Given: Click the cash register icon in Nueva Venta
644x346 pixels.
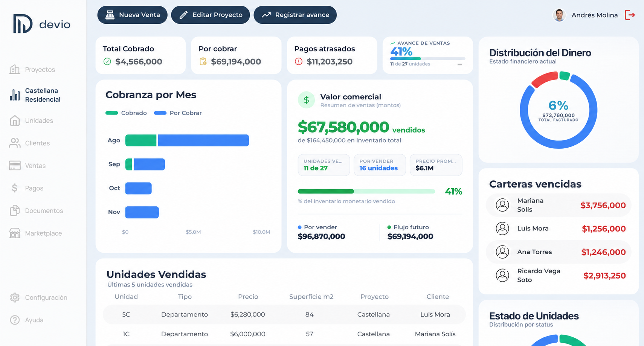Looking at the screenshot, I should coord(110,15).
